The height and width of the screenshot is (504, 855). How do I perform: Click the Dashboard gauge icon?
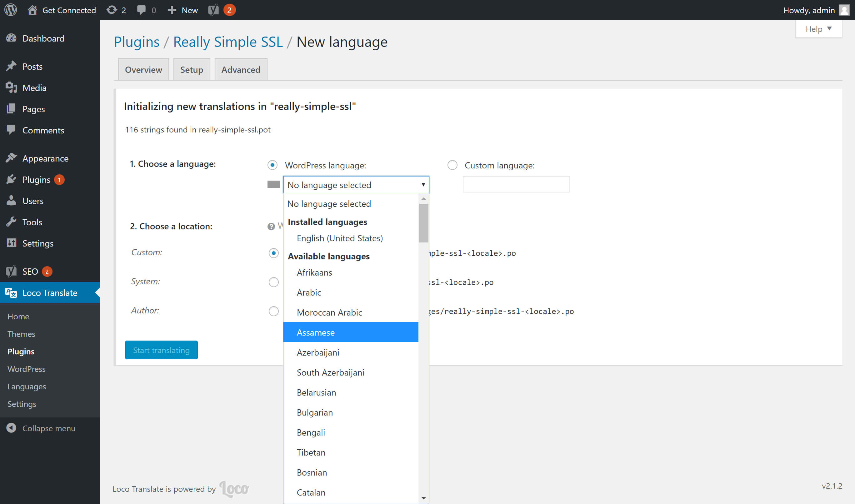(11, 38)
